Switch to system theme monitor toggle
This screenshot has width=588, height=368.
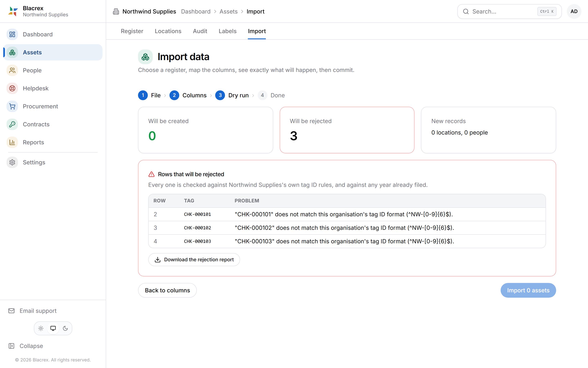pos(53,328)
